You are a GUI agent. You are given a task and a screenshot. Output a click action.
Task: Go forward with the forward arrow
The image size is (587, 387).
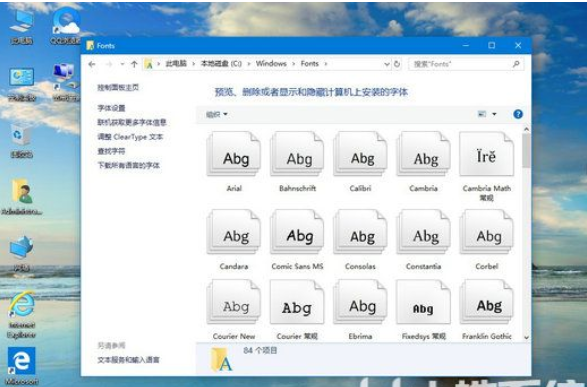[109, 64]
